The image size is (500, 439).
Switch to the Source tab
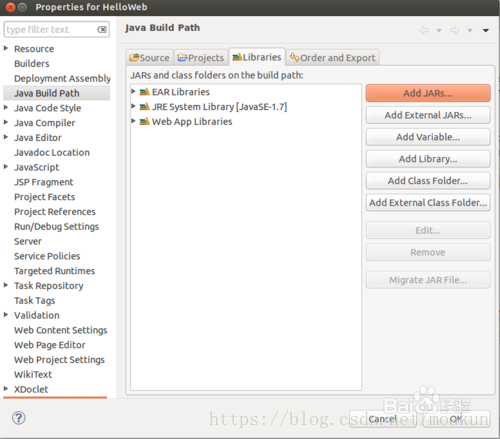(149, 58)
